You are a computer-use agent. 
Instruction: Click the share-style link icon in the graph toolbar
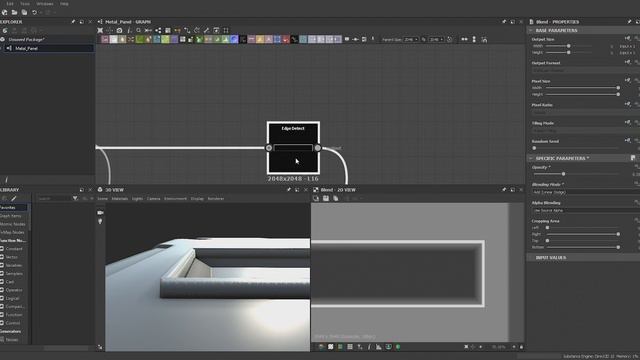pyautogui.click(x=158, y=30)
